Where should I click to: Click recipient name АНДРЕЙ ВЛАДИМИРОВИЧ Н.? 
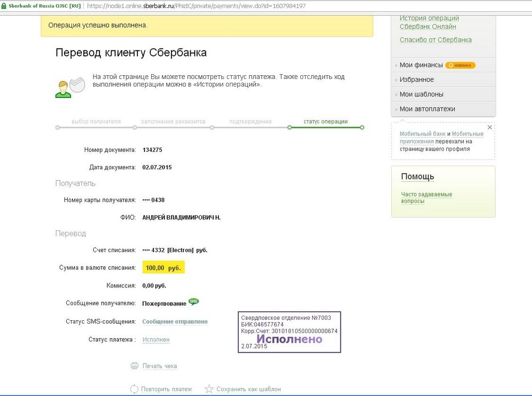pyautogui.click(x=181, y=217)
